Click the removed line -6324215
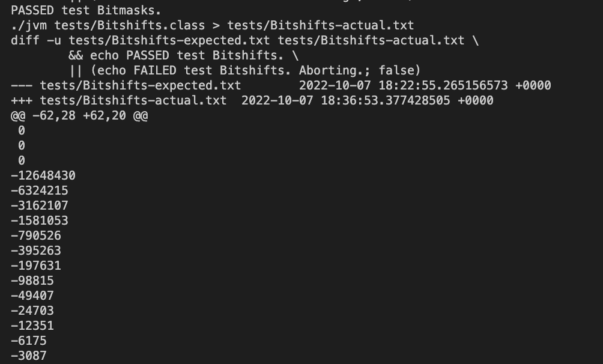Image resolution: width=603 pixels, height=364 pixels. 40,190
